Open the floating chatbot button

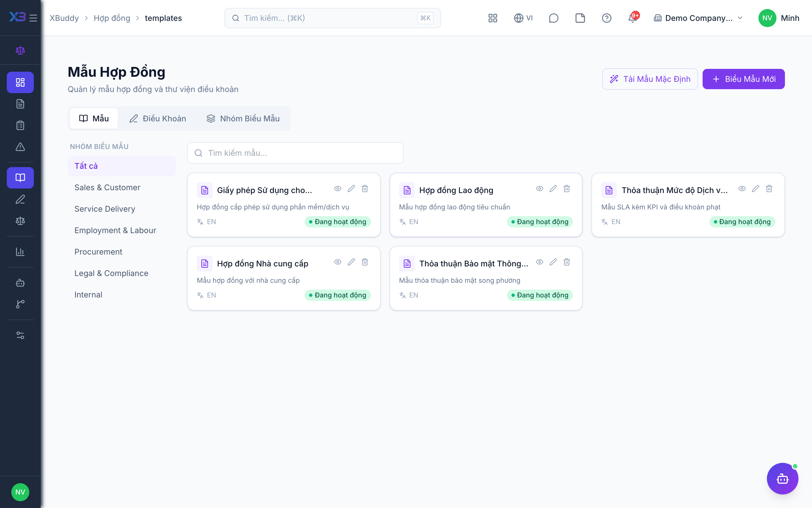coord(782,478)
